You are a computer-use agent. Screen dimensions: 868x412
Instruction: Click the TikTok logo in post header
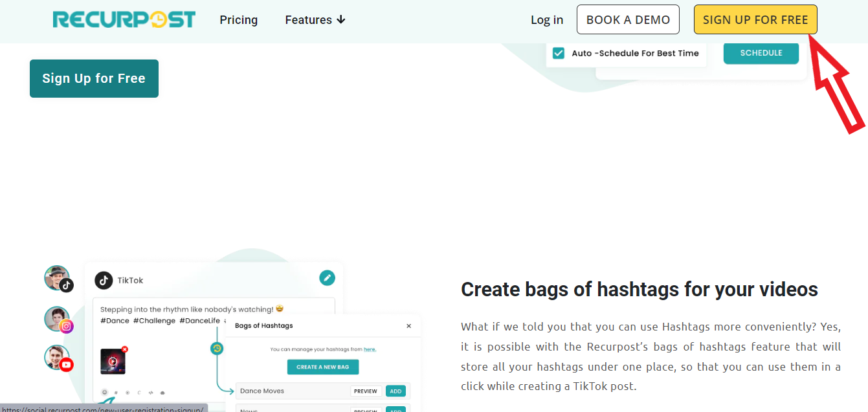coord(104,280)
